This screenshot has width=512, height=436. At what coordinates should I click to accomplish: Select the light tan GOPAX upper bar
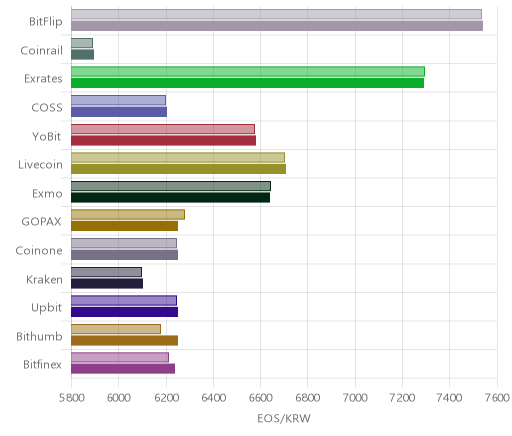(128, 215)
